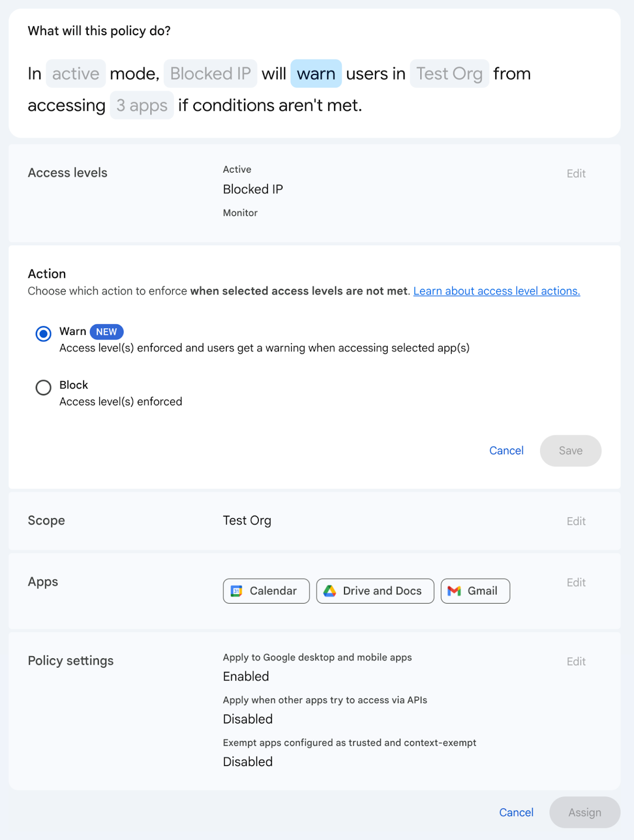Edit the Policy settings section
Screen dimensions: 634x840
point(576,661)
